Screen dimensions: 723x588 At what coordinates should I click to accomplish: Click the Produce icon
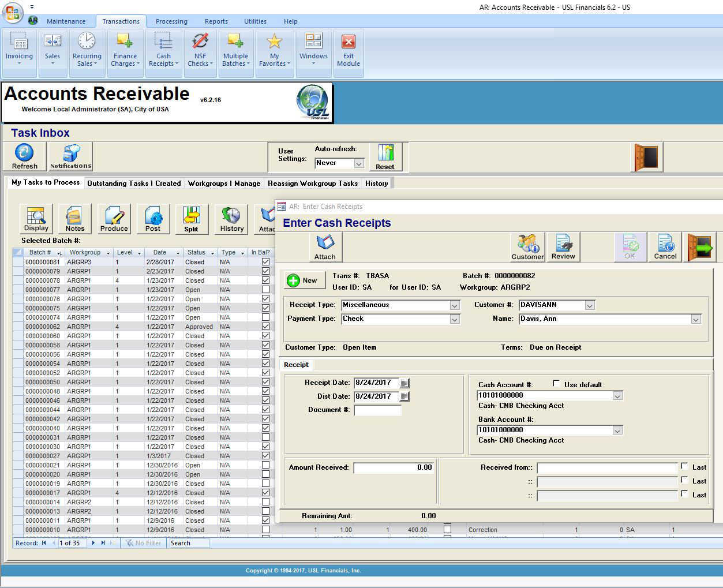pos(114,219)
